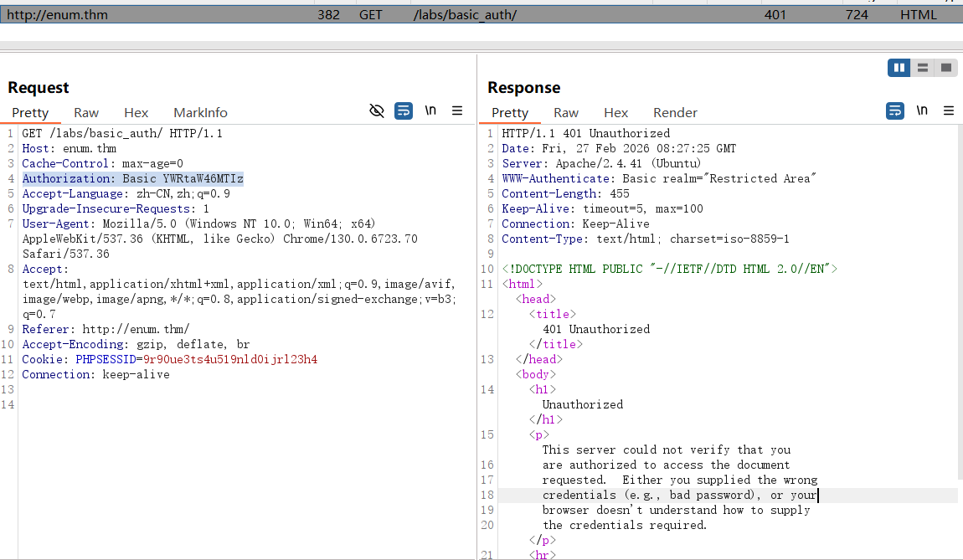Screen dimensions: 963x560
Task: Click the Request panel heading
Action: [38, 88]
